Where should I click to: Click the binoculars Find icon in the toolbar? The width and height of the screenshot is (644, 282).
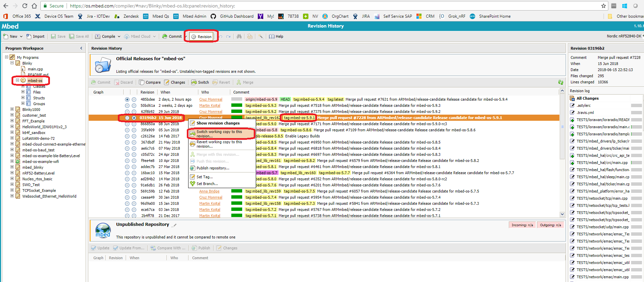click(239, 36)
